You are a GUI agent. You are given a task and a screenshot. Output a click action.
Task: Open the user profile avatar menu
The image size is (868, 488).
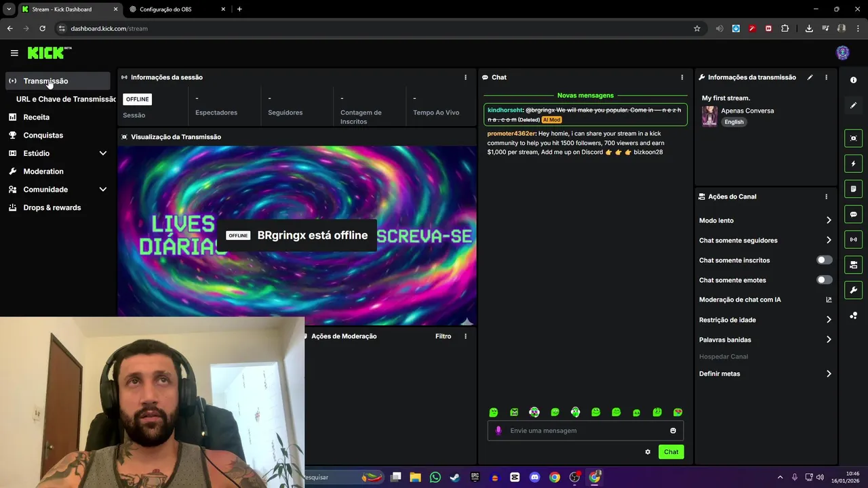tap(843, 53)
